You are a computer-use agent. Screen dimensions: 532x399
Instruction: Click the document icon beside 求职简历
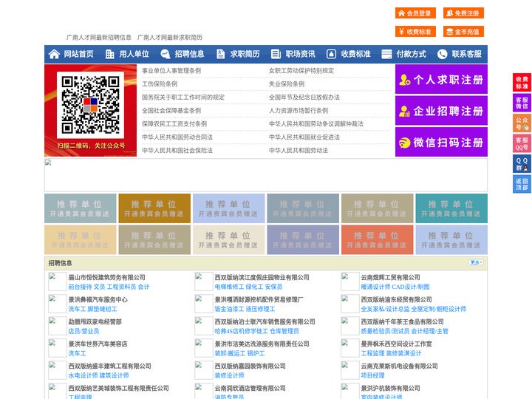(220, 54)
